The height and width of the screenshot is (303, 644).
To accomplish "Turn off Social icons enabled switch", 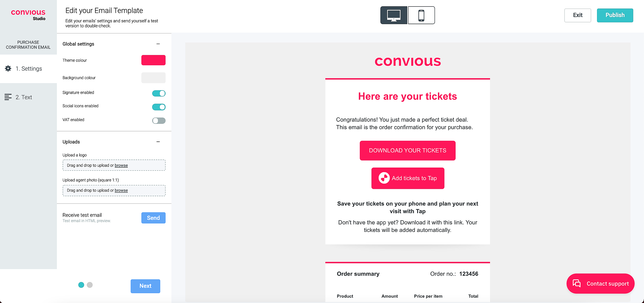I will pyautogui.click(x=159, y=107).
